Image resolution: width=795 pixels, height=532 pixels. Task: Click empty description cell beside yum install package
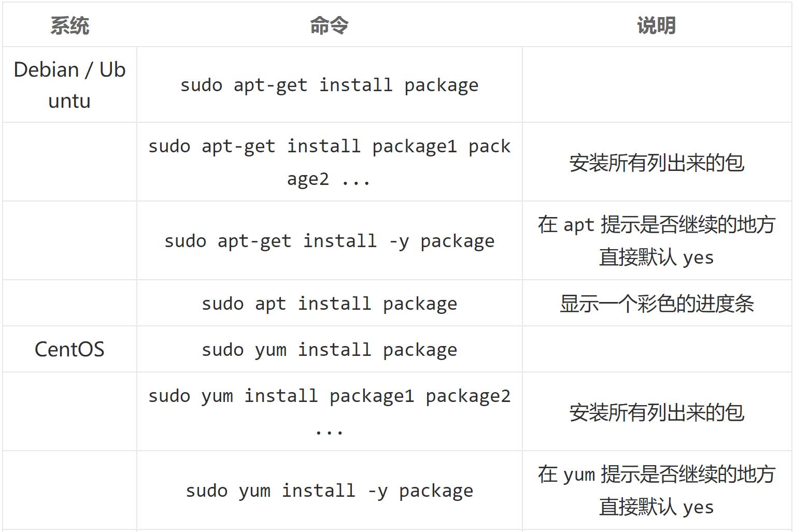[x=657, y=349]
